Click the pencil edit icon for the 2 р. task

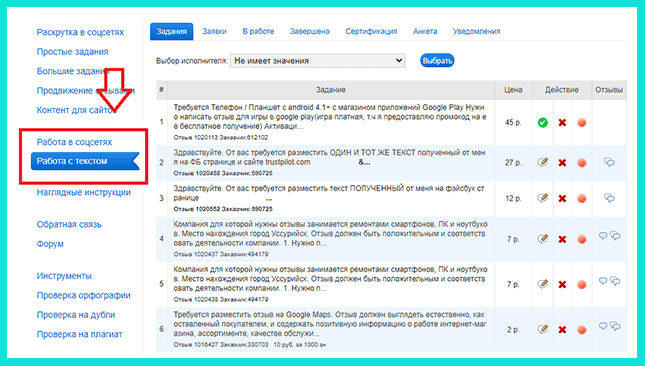pos(543,329)
